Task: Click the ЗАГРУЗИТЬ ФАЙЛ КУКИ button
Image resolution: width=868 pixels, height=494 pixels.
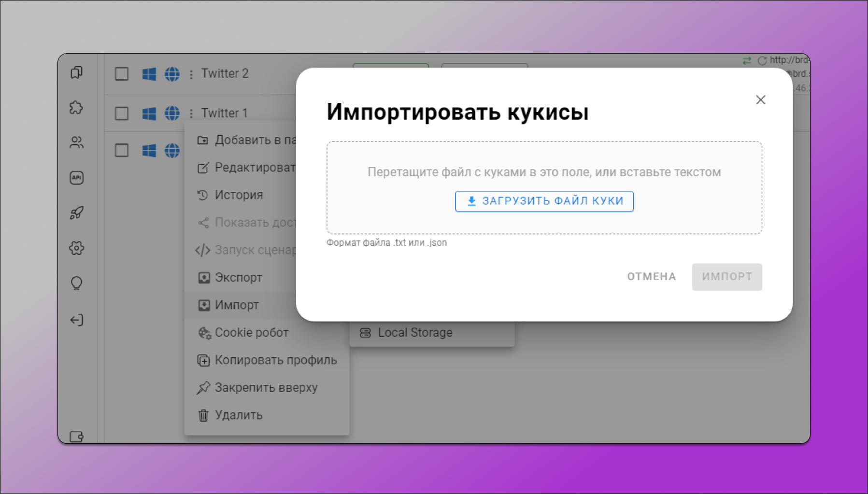Action: [x=544, y=201]
